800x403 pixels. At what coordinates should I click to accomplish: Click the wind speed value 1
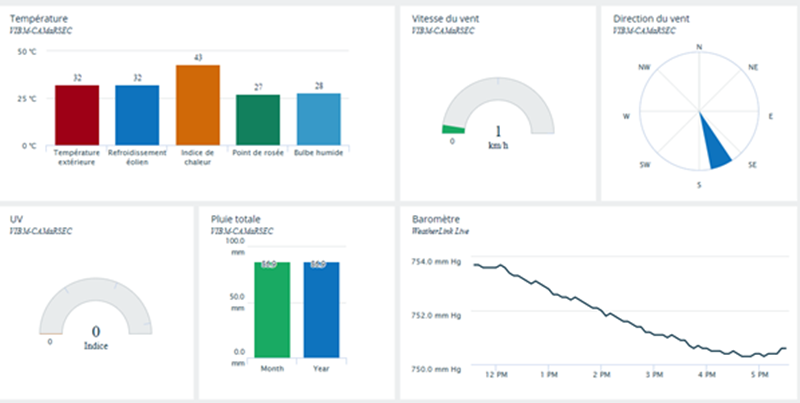tap(498, 130)
